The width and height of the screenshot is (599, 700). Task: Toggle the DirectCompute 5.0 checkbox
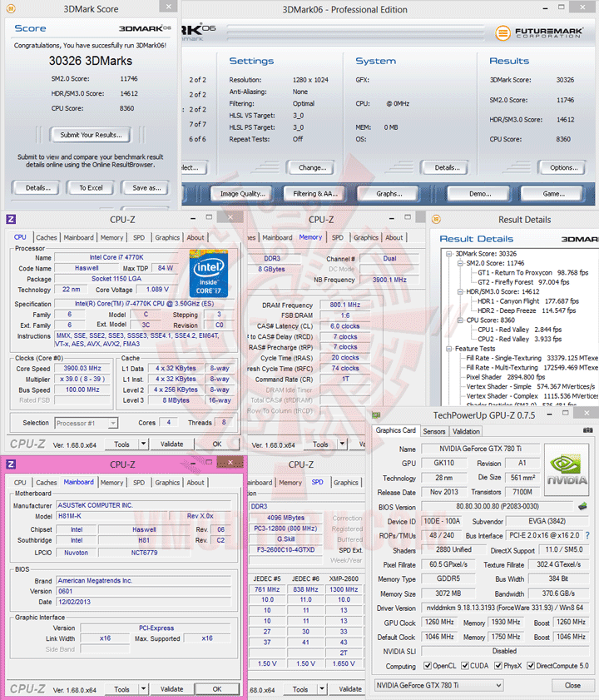click(x=531, y=666)
